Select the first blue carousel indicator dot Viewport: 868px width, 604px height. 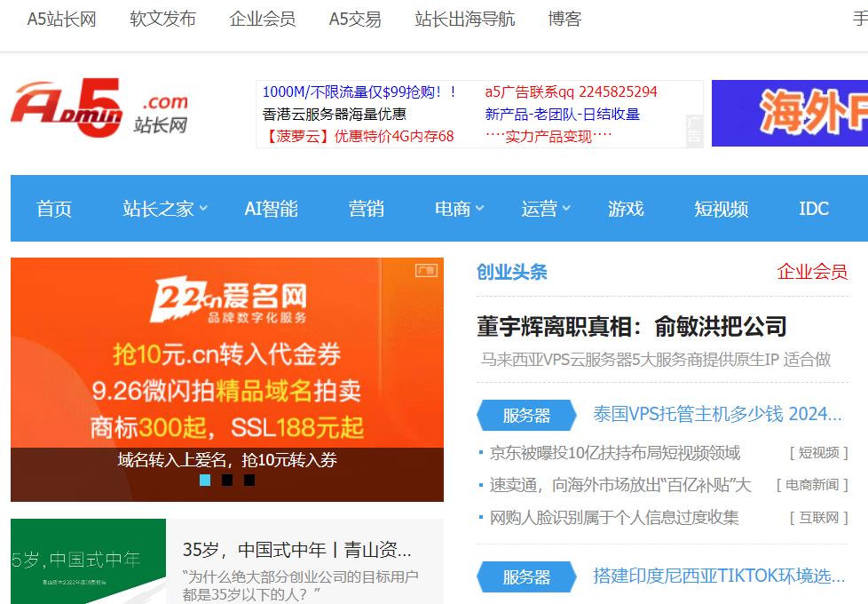(205, 481)
